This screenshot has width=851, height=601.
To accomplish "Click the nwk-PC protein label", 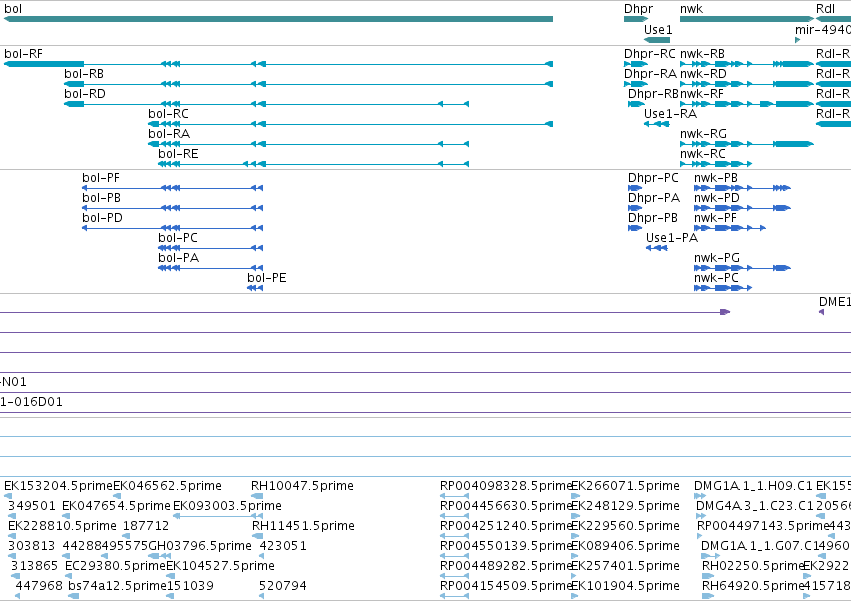I will [x=716, y=279].
